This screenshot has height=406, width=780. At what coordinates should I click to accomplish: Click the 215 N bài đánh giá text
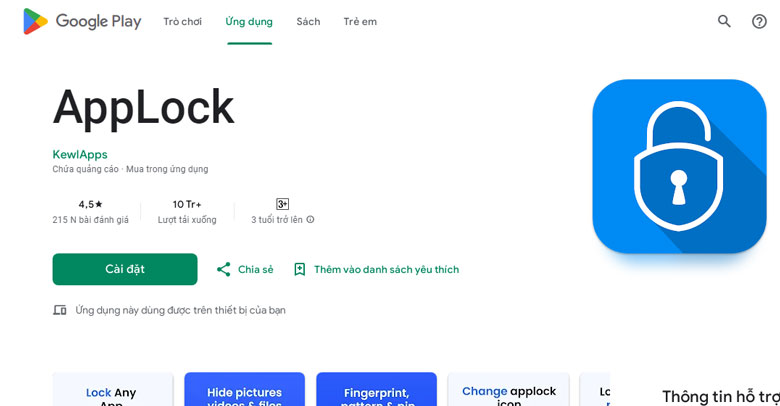(91, 219)
